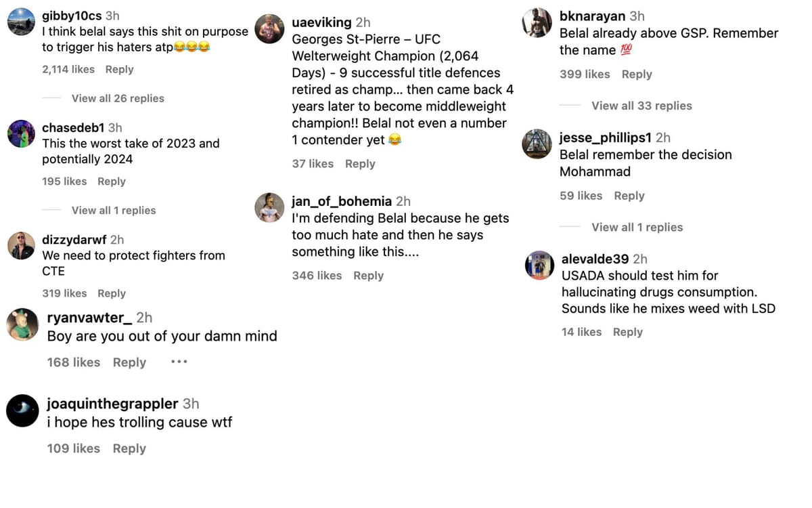Expand all 33 replies under bknarayan
The image size is (812, 508).
[x=641, y=106]
